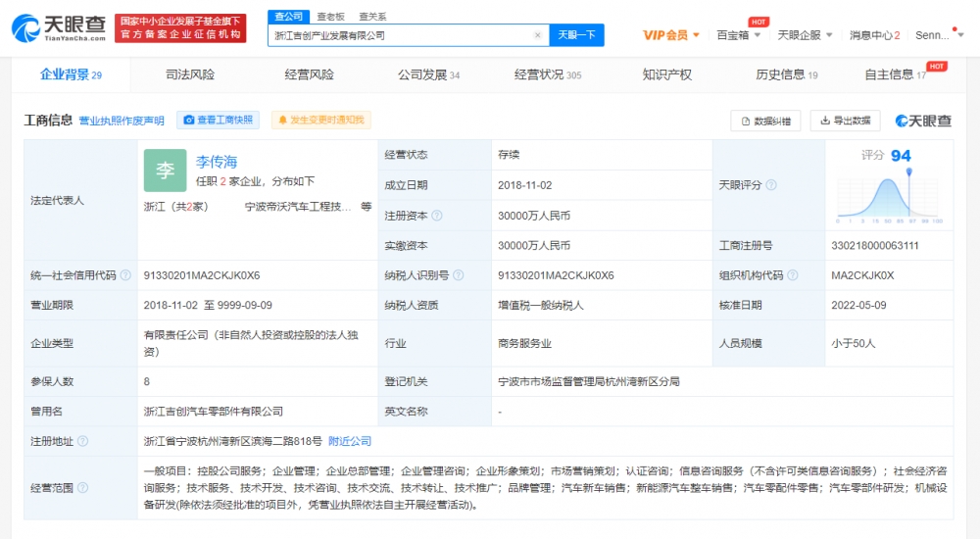Select registration number 330218000063111

click(875, 246)
